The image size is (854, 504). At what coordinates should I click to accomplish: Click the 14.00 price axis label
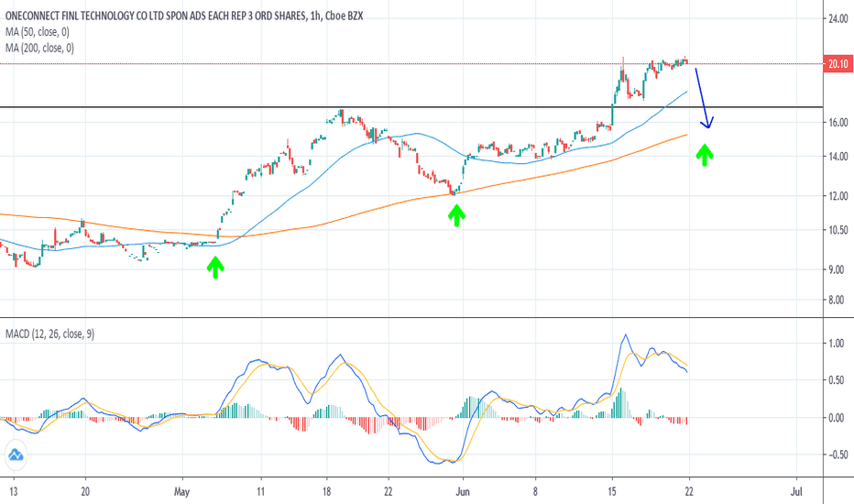pos(838,157)
